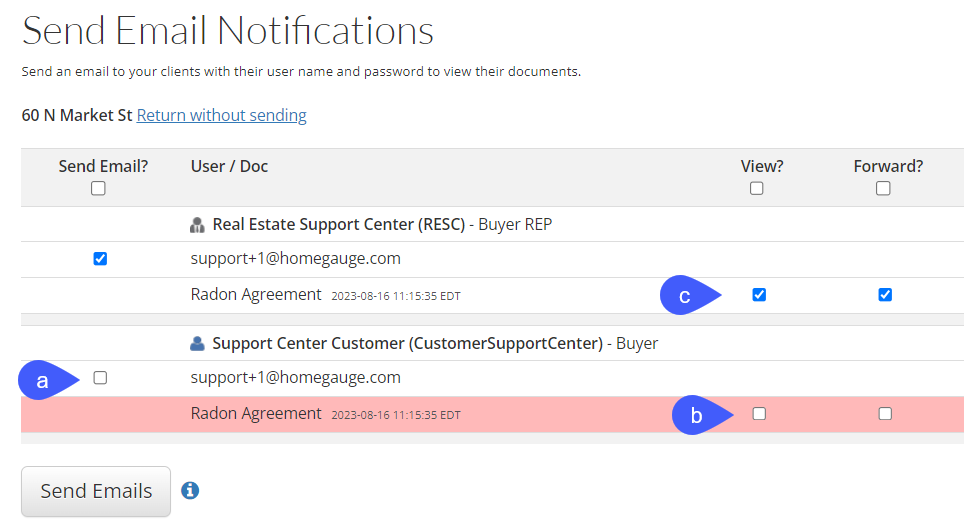Uncheck Forward for Buyer REP's Radon Agreement

(x=885, y=295)
